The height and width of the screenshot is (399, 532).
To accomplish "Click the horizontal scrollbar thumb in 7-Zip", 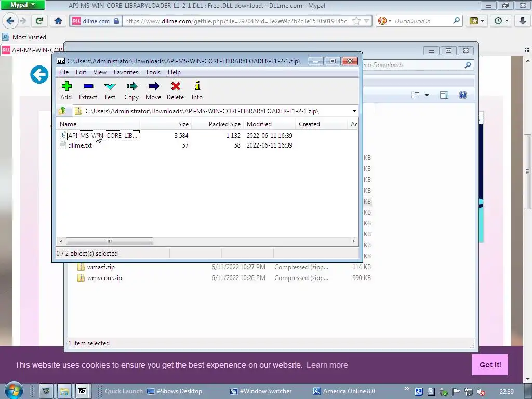I will coord(109,241).
